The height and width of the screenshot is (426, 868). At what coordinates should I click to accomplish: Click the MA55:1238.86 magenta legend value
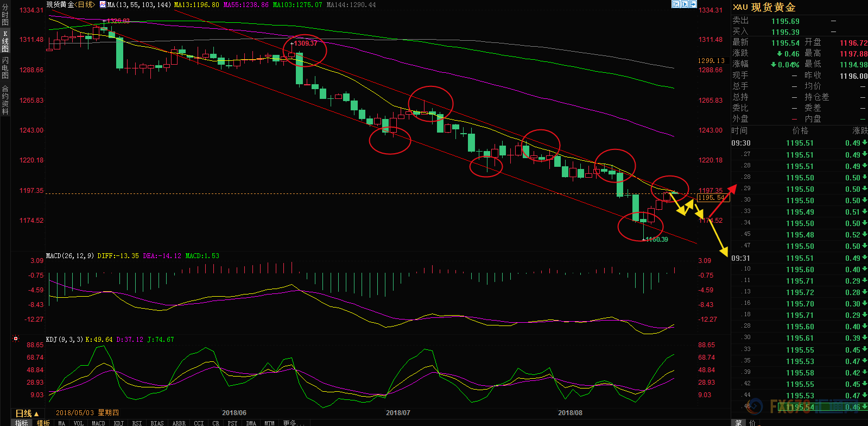[x=246, y=4]
